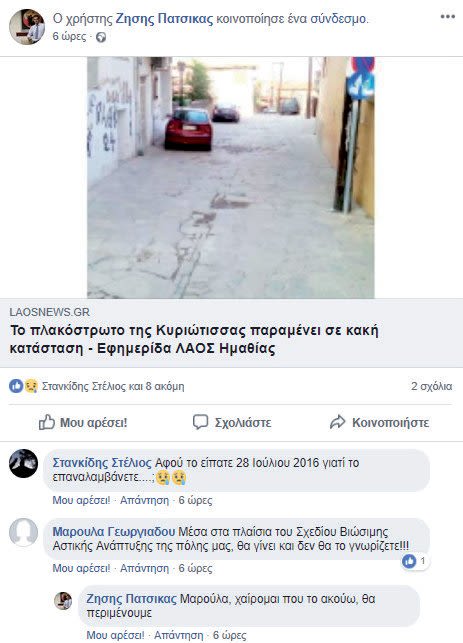Click the blue like reaction icon
463x643 pixels.
coord(16,386)
